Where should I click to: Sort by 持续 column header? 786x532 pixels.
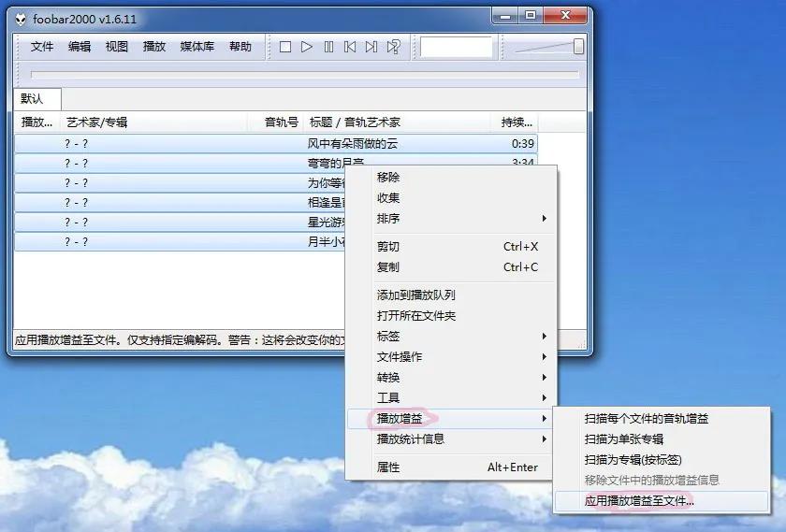(x=515, y=122)
